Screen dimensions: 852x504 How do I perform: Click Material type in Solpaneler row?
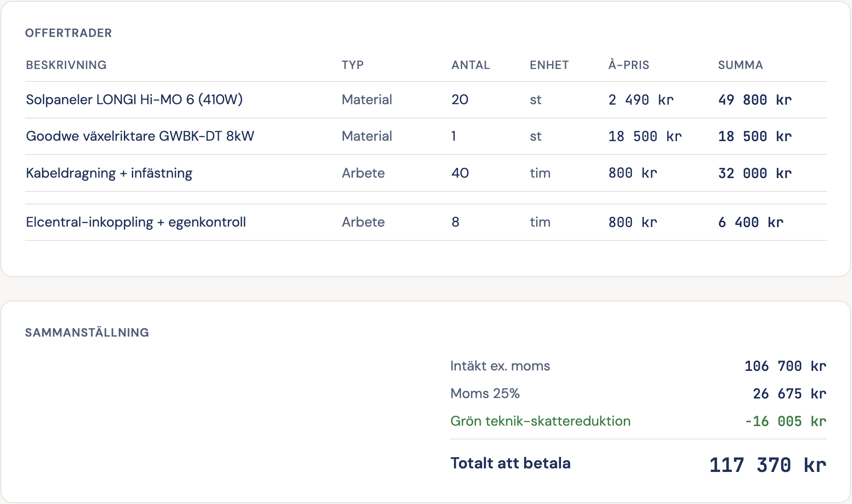[367, 99]
